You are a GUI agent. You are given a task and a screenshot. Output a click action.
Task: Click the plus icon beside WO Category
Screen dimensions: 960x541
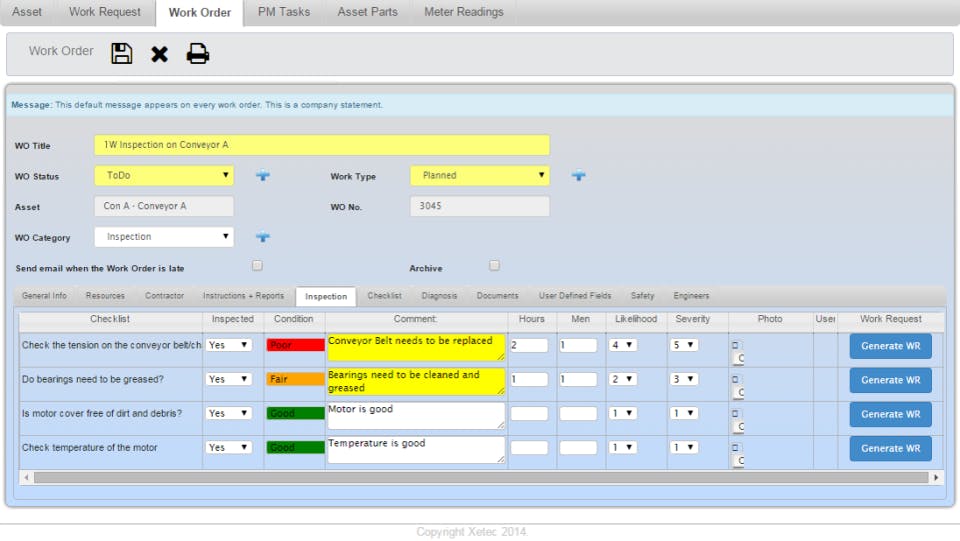tap(262, 238)
